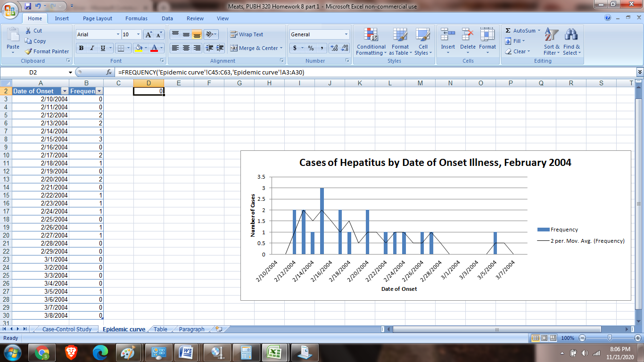Expand the formula bar
Viewport: 644px width, 362px height.
[640, 72]
